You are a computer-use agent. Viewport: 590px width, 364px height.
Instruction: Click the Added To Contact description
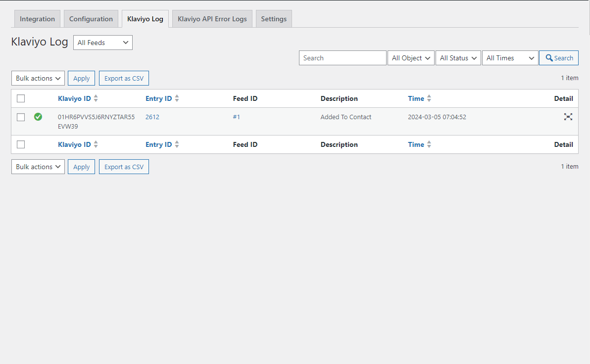click(346, 117)
